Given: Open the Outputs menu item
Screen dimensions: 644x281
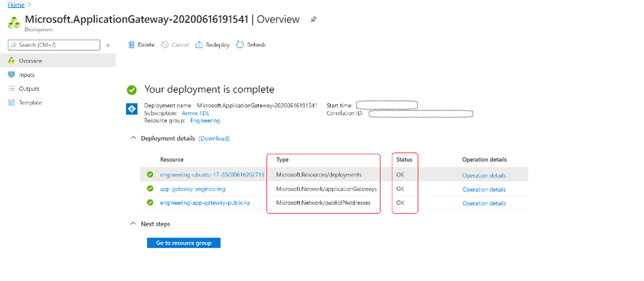Looking at the screenshot, I should [x=29, y=89].
